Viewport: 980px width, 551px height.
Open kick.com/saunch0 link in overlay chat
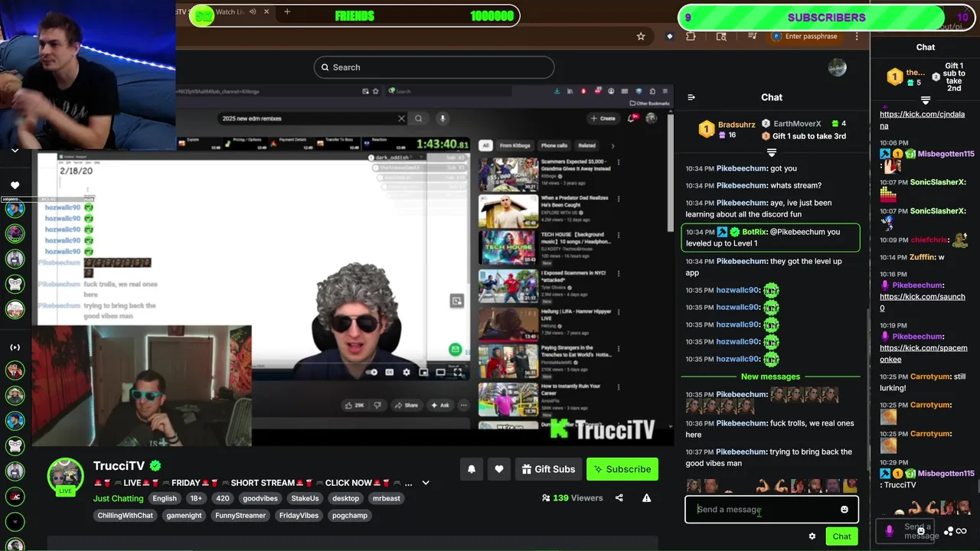pyautogui.click(x=922, y=302)
